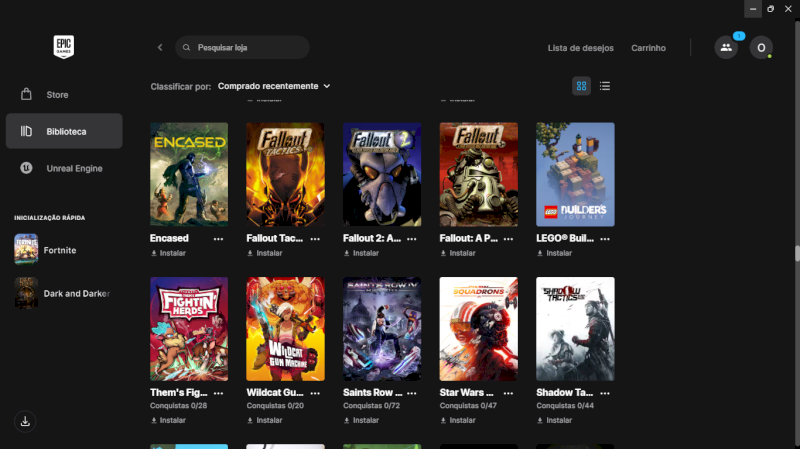Open more options for Fallout 2

pyautogui.click(x=412, y=239)
